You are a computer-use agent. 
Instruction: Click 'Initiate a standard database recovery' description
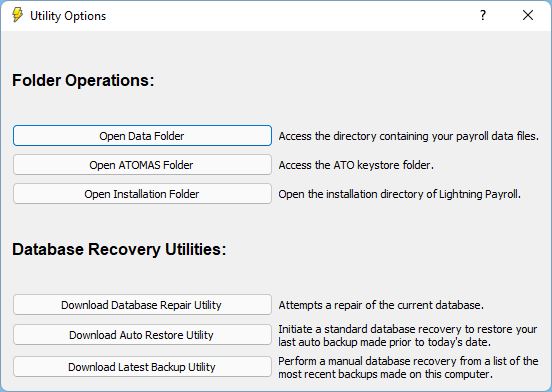click(x=408, y=335)
